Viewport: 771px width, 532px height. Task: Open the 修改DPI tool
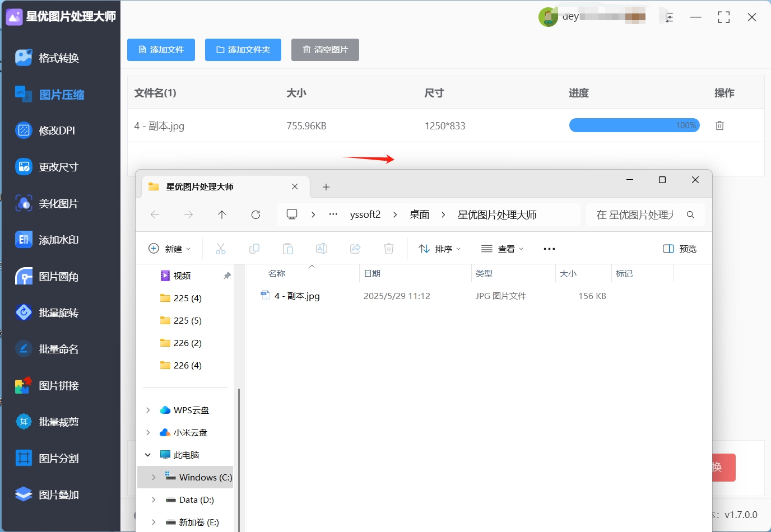45,130
